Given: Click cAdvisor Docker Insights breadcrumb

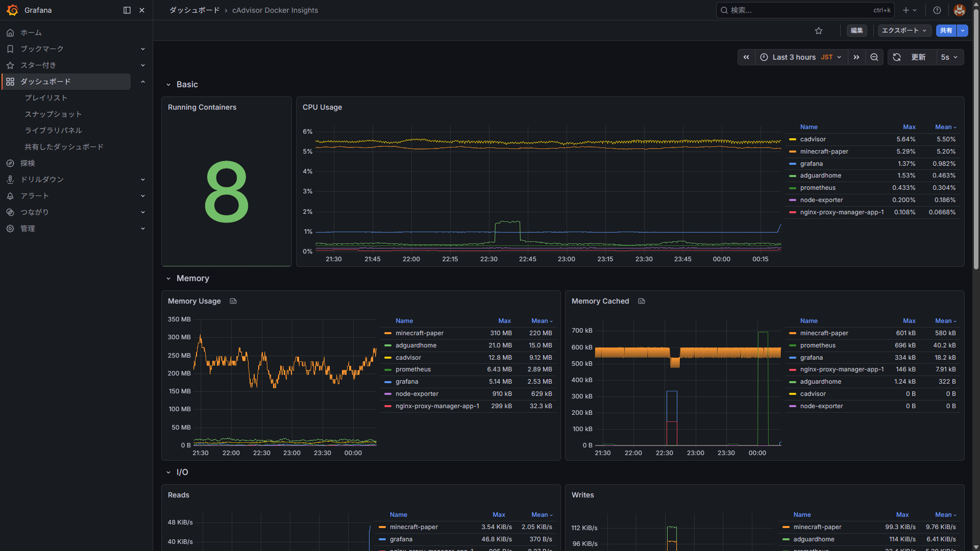Looking at the screenshot, I should pyautogui.click(x=275, y=10).
